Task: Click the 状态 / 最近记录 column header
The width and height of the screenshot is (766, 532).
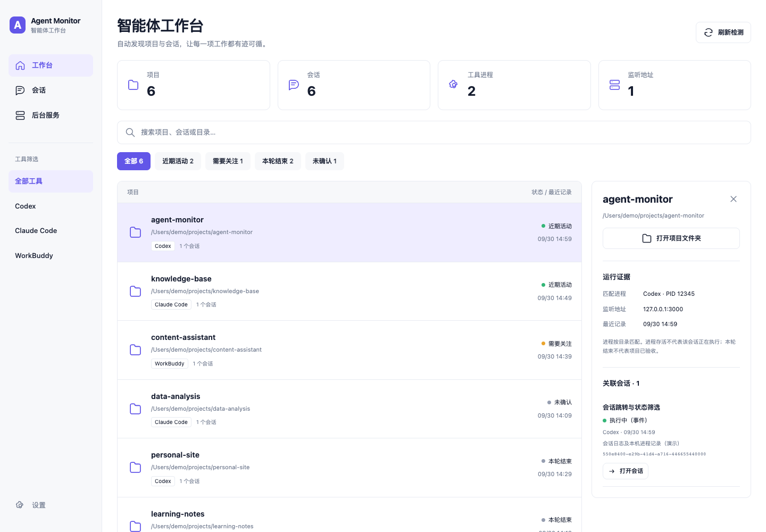Action: [552, 192]
